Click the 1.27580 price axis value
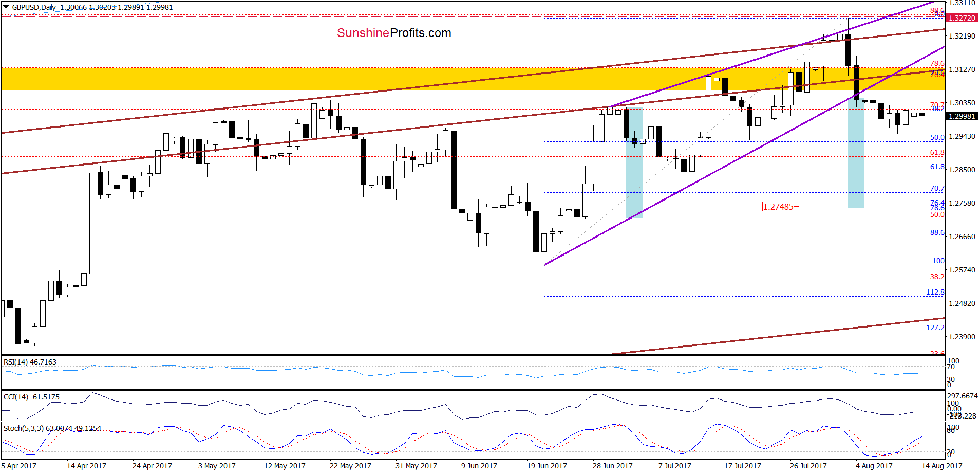Image resolution: width=980 pixels, height=473 pixels. pyautogui.click(x=962, y=203)
